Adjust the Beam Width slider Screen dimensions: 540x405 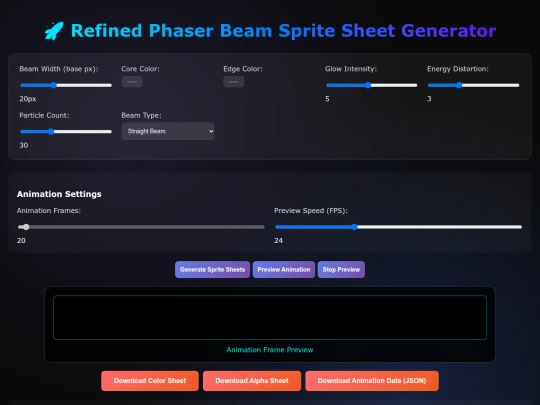tap(66, 85)
